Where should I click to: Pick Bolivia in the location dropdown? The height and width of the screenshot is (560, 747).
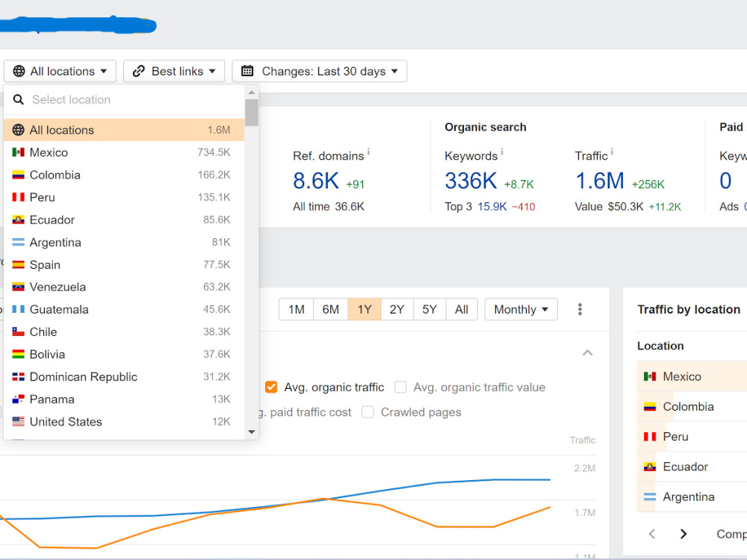[x=124, y=354]
